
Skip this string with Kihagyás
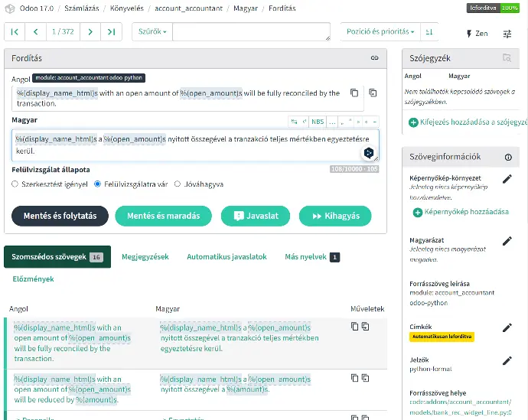point(335,216)
